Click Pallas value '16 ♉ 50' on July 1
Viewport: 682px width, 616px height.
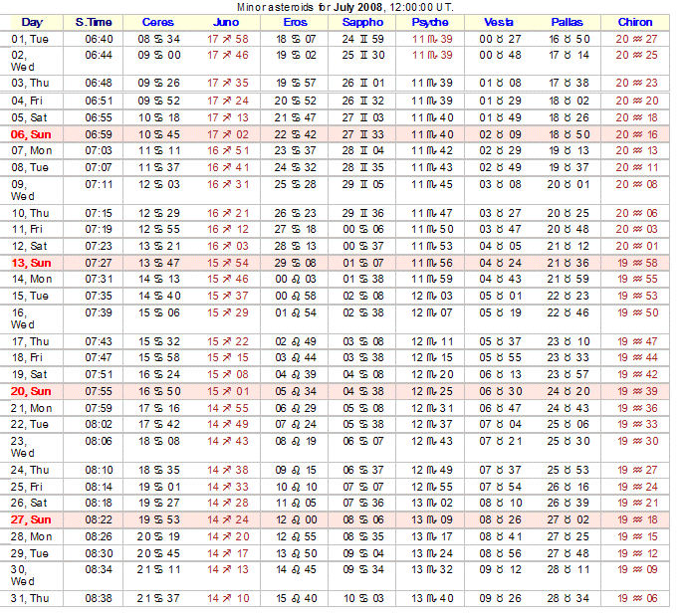568,39
